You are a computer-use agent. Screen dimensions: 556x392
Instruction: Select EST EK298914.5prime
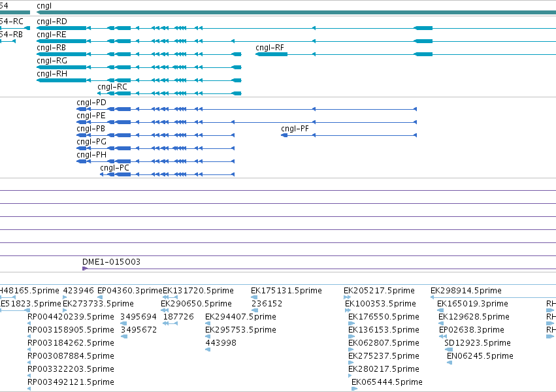(466, 291)
